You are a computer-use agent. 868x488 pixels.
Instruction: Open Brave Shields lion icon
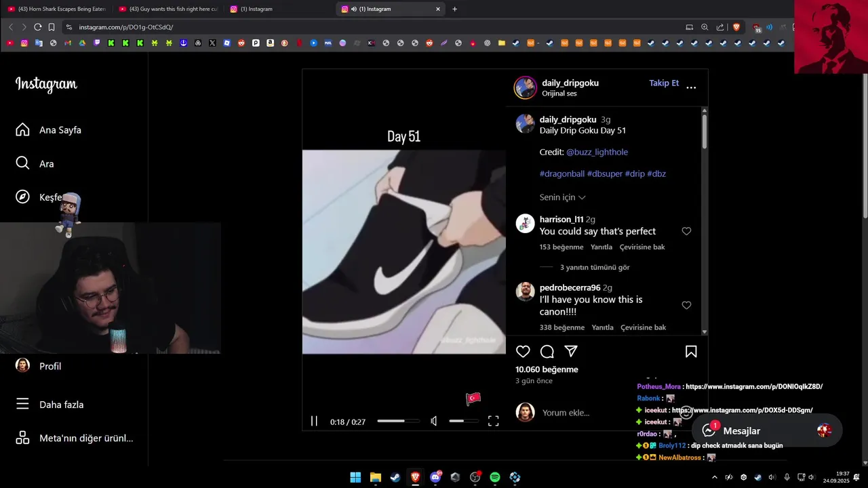click(x=736, y=27)
